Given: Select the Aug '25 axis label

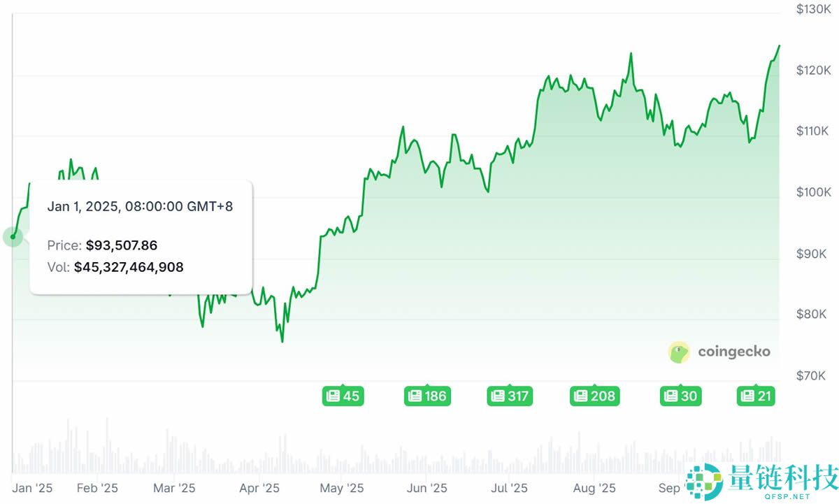Looking at the screenshot, I should click(x=594, y=488).
